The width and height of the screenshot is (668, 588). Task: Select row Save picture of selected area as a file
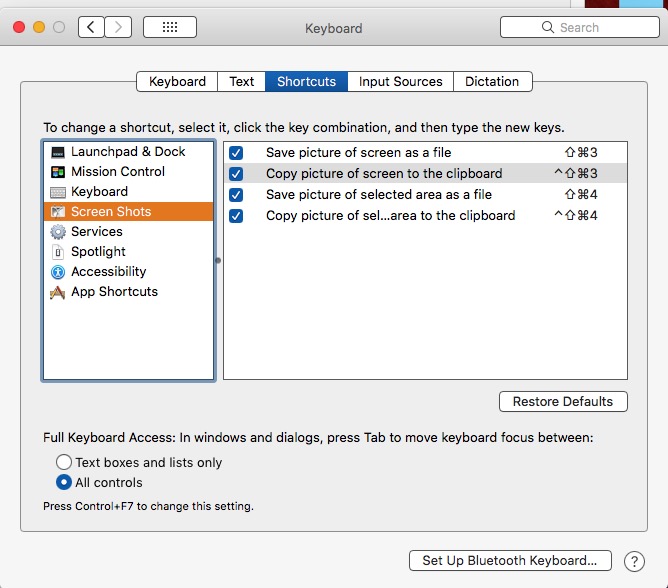pos(425,195)
